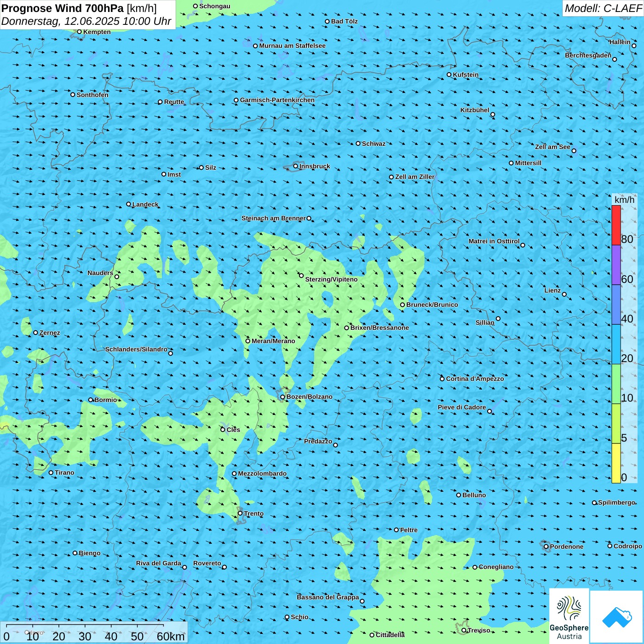Click the Schwaz place name
This screenshot has width=644, height=644.
[x=374, y=144]
